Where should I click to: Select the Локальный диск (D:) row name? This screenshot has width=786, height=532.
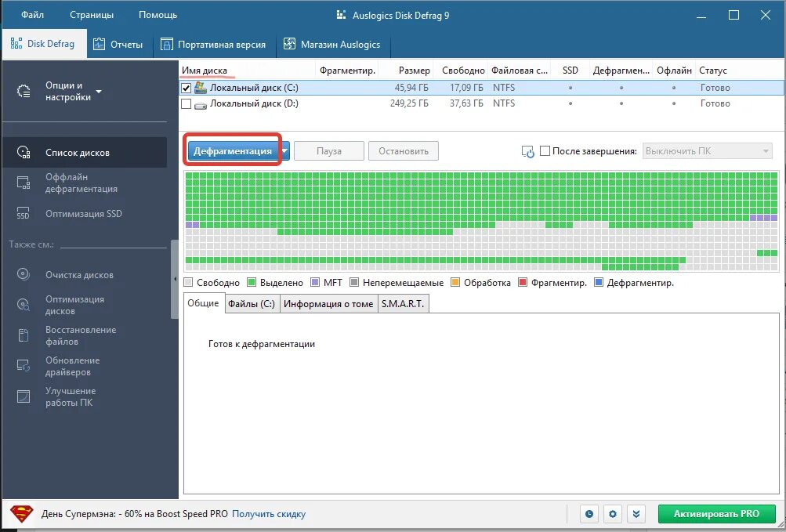(254, 103)
